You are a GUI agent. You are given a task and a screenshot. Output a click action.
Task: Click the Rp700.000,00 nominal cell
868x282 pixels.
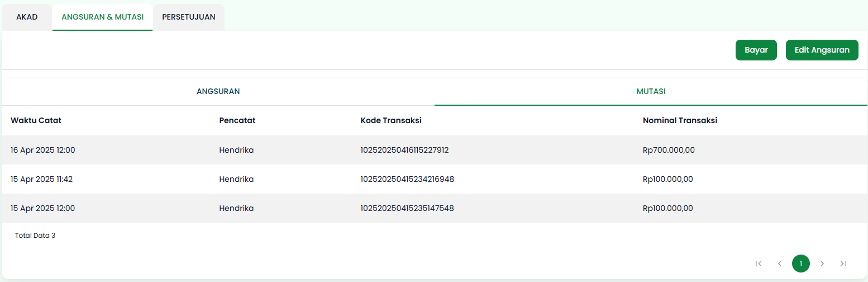(669, 150)
